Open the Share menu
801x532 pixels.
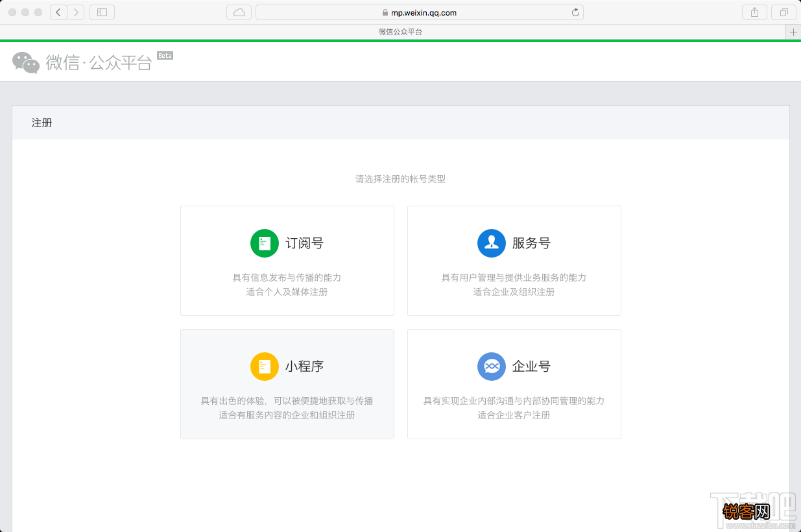click(x=754, y=12)
